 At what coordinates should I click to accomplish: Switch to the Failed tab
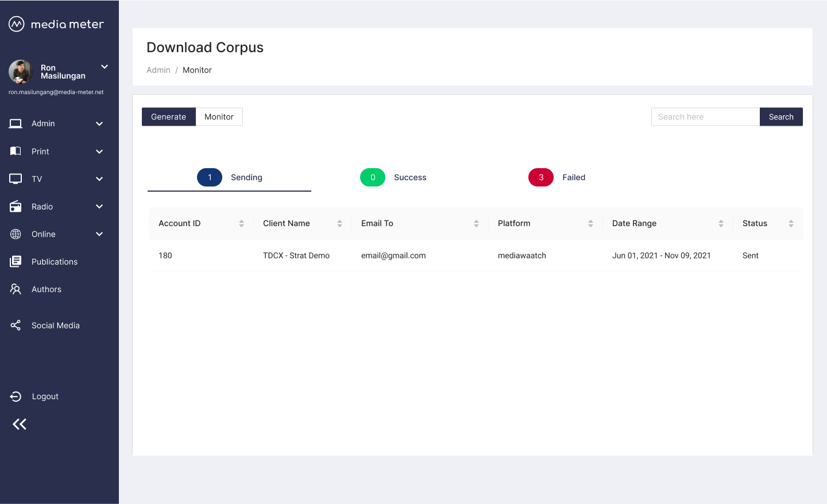(x=557, y=177)
